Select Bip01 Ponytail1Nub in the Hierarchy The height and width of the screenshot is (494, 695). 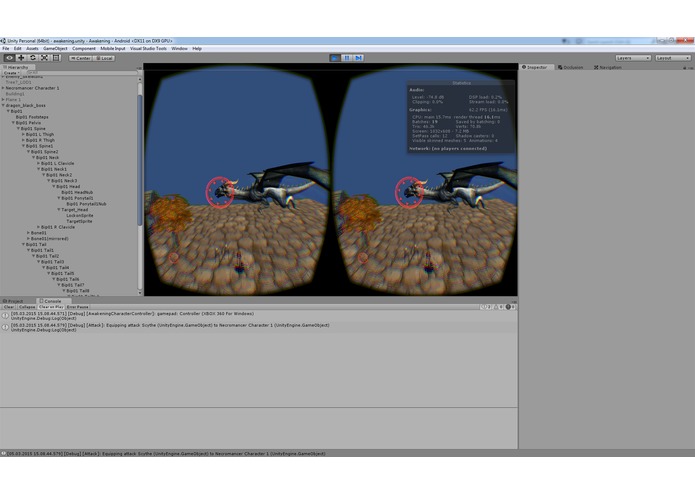click(x=86, y=204)
